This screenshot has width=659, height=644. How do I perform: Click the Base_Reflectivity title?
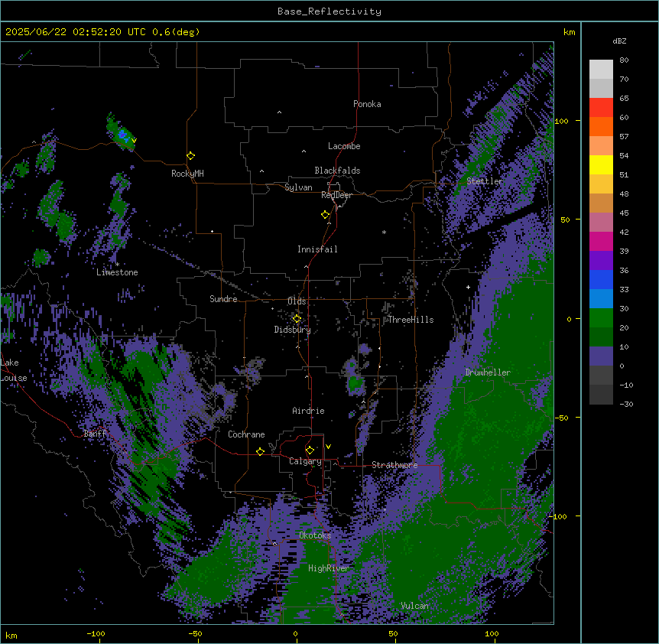[329, 11]
